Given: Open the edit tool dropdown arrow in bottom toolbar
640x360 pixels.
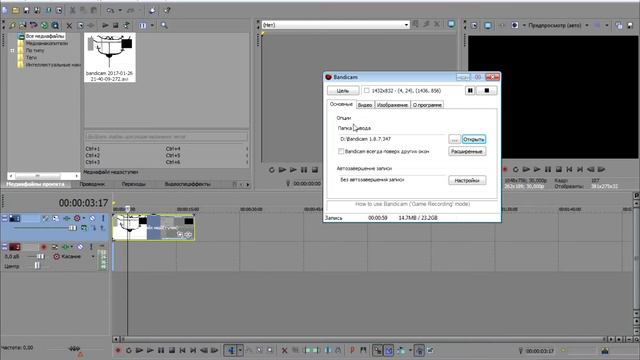Looking at the screenshot, I should 240,350.
